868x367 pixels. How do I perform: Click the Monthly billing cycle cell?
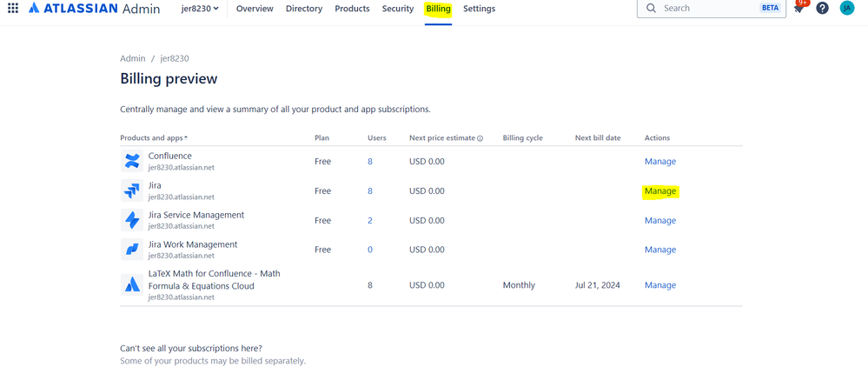pos(519,285)
